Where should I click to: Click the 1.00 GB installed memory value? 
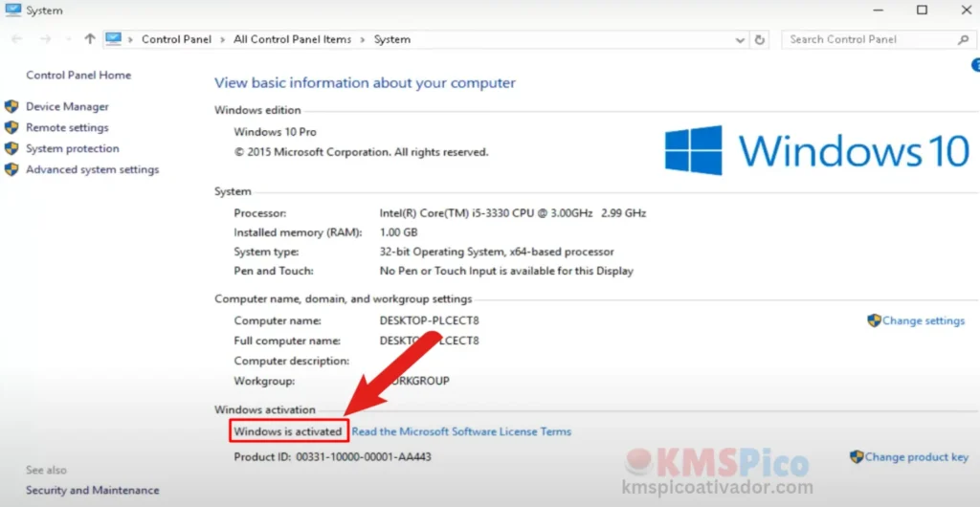pos(398,232)
